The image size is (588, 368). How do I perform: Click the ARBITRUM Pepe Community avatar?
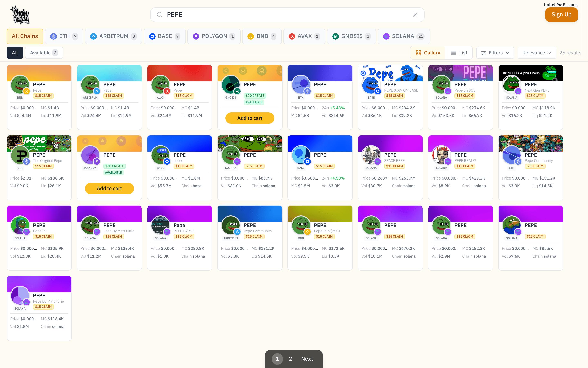pos(231,225)
